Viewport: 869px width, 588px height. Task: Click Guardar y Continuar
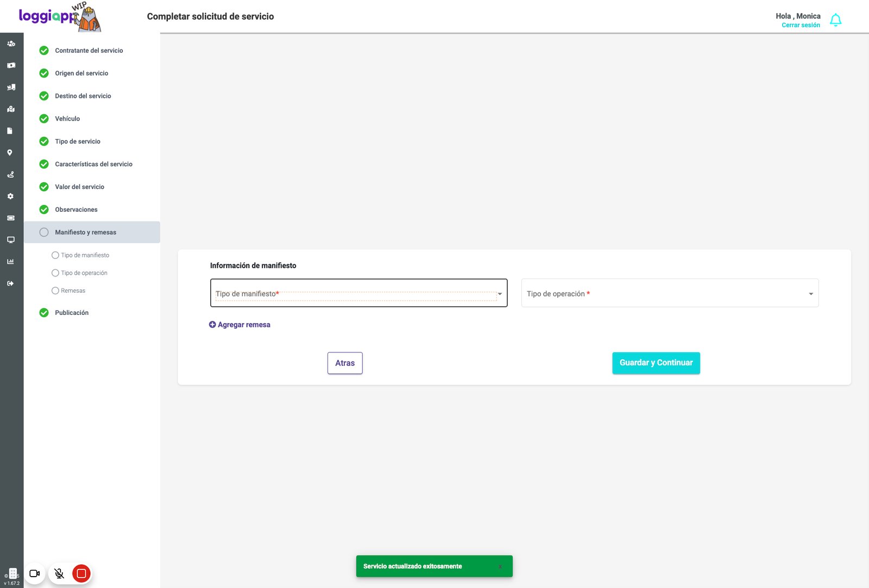656,363
